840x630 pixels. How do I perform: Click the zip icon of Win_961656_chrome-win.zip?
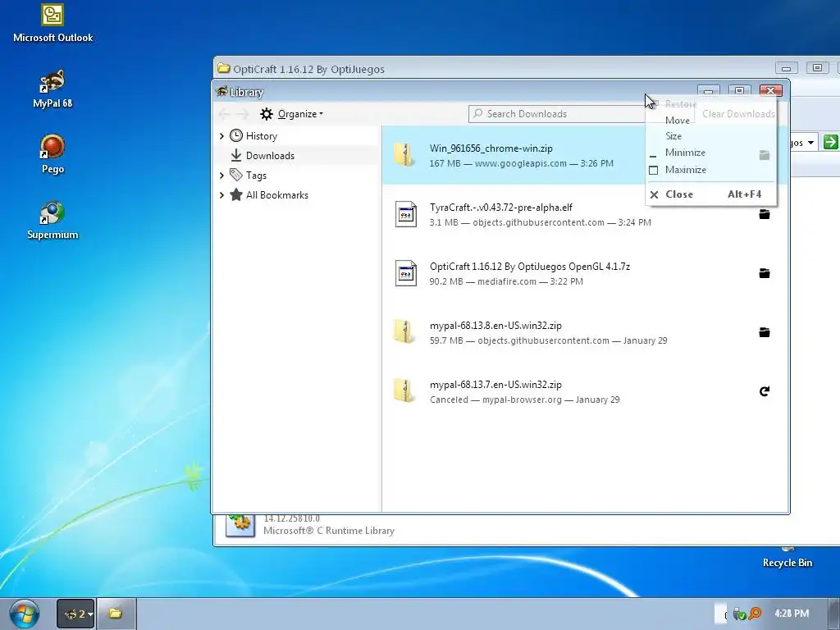click(x=405, y=155)
